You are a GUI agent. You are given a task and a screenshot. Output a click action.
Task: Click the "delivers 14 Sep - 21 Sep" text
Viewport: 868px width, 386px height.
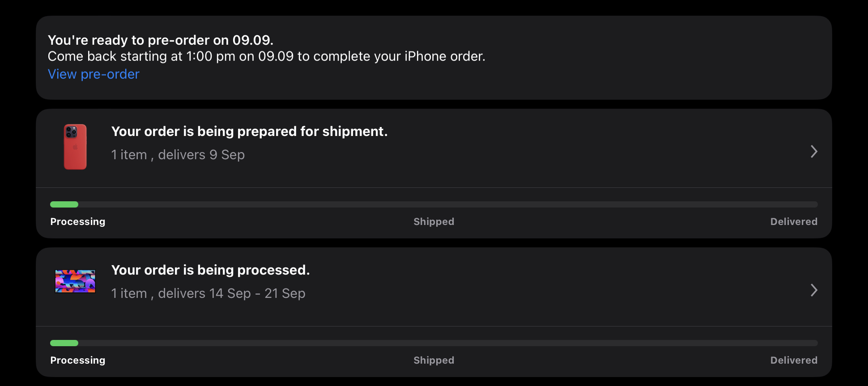pyautogui.click(x=231, y=293)
